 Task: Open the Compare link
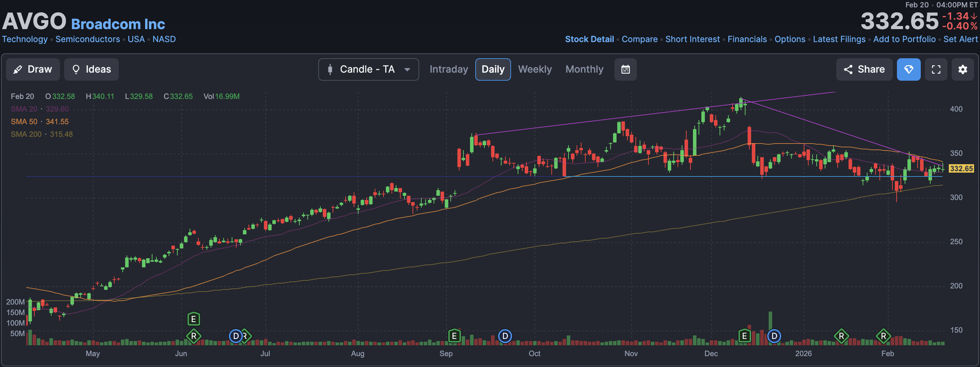click(640, 39)
